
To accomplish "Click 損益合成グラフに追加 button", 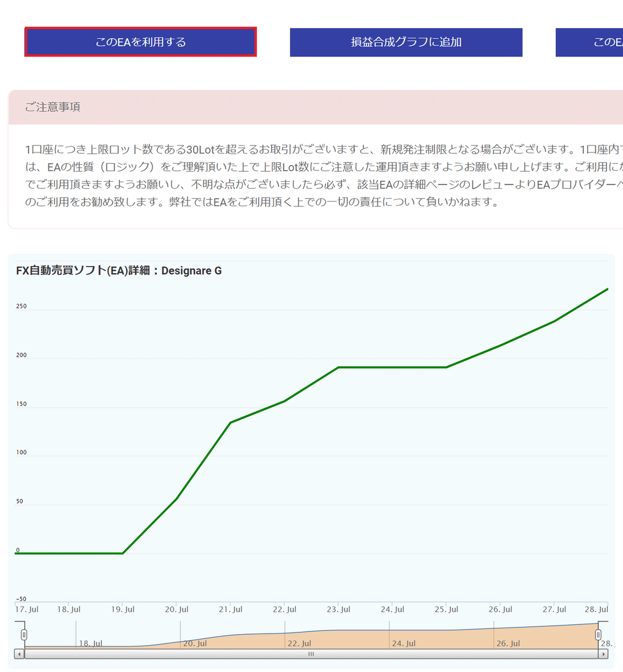I will pos(406,42).
